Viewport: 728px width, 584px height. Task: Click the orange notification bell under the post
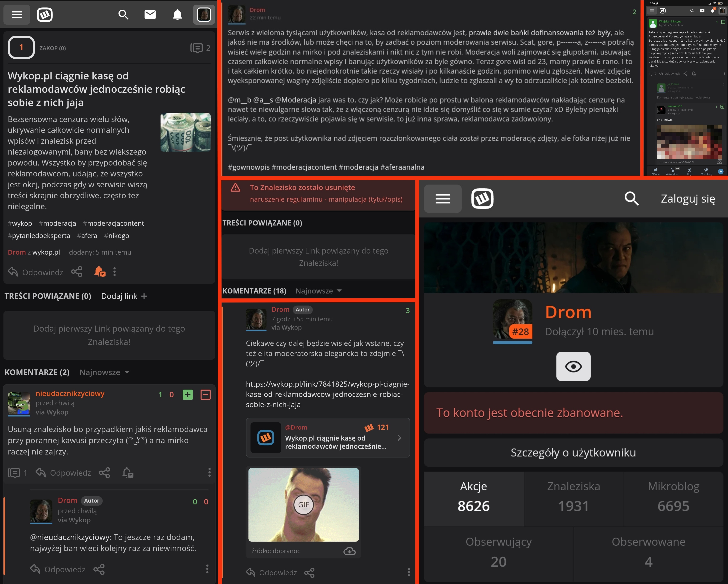pyautogui.click(x=100, y=272)
